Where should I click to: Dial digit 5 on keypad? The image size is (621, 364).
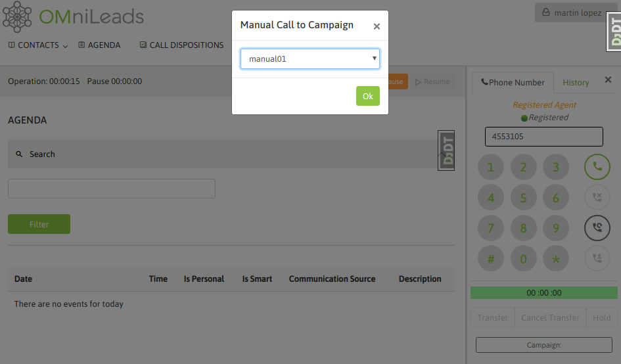pos(523,198)
